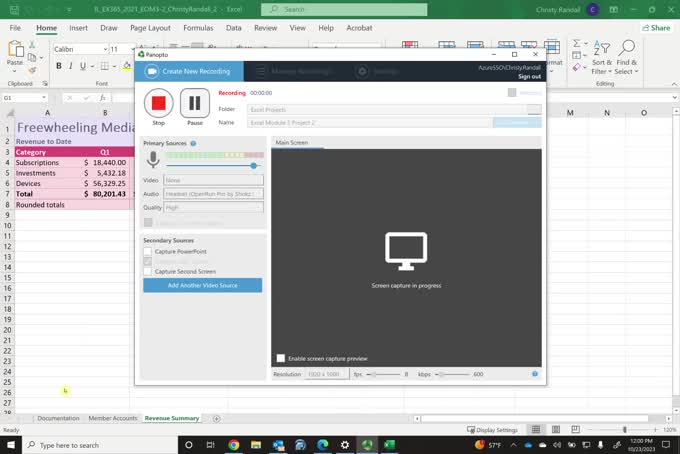Toggle Underline formatting
This screenshot has height=454, width=680.
82,66
